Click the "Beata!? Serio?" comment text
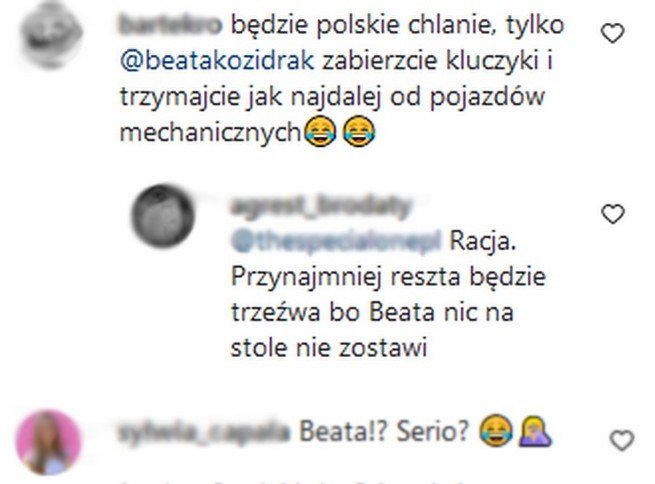Viewport: 655px width, 484px height. click(384, 432)
